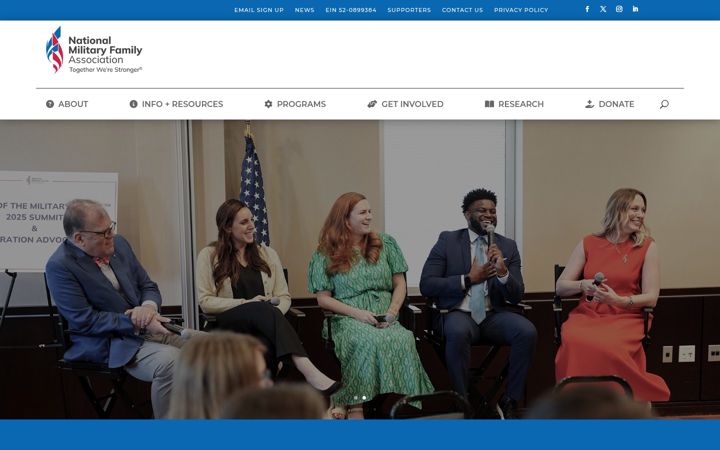Click the handshake icon beside Get Involved
This screenshot has height=450, width=720.
372,104
